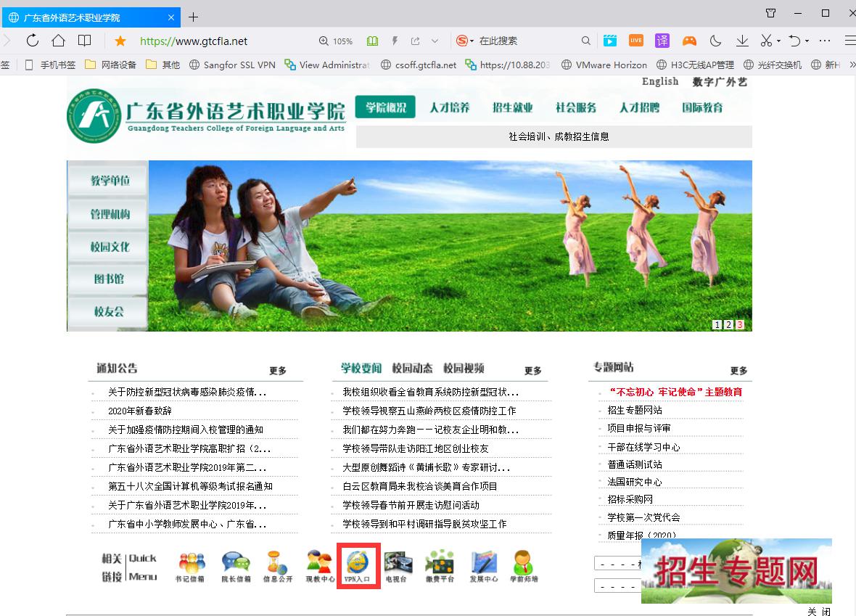Open the 招生就业 navigation menu
This screenshot has height=616, width=856.
click(512, 107)
